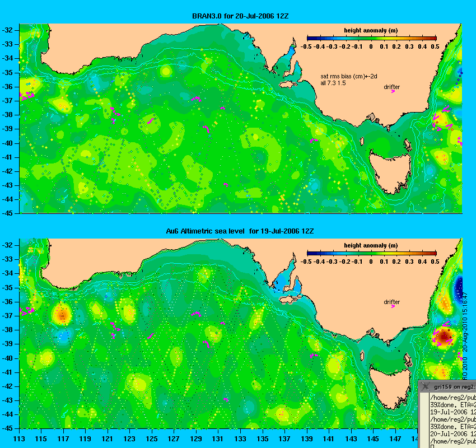
Task: Click the color bar in the BRAN3.0 panel
Action: point(372,38)
